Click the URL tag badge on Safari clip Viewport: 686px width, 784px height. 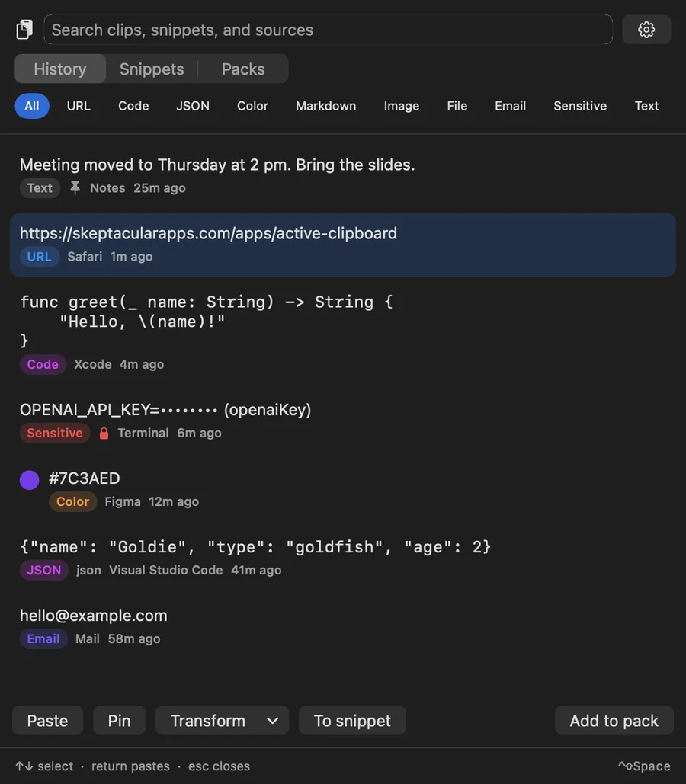[40, 257]
